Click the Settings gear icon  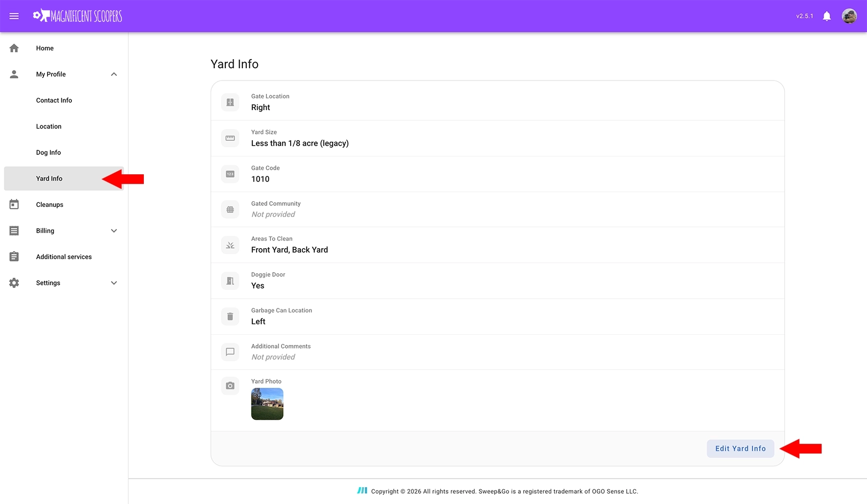pos(14,283)
